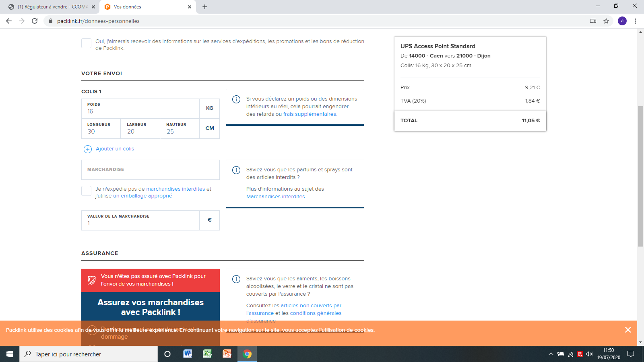The height and width of the screenshot is (362, 644).
Task: Click info icon in insurance aliments notice
Action: (236, 279)
